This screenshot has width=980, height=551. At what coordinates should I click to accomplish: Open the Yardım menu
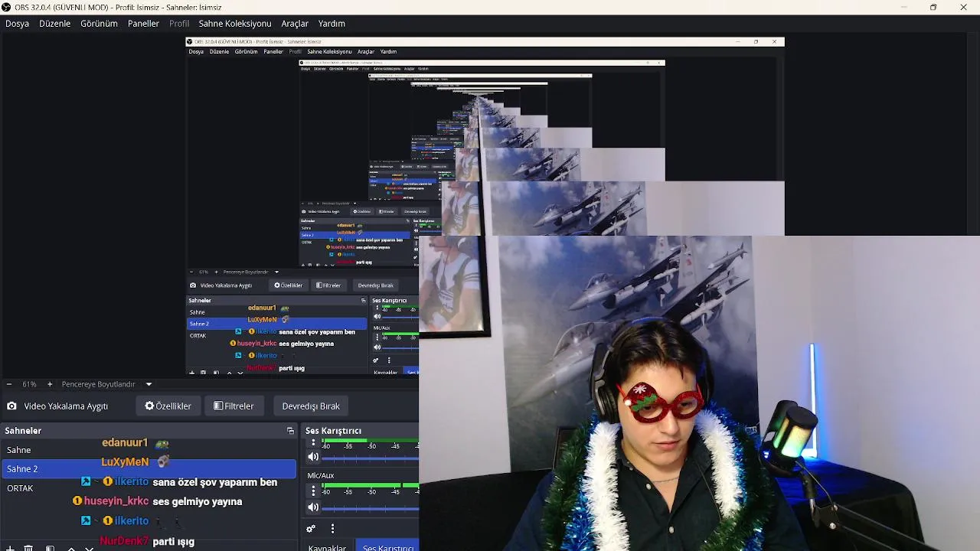332,24
